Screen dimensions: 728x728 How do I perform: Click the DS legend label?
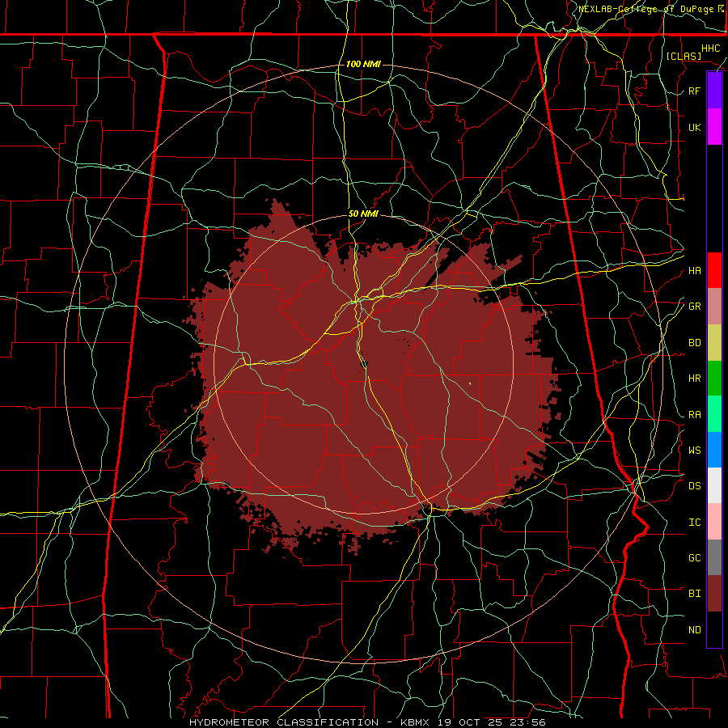pos(694,486)
